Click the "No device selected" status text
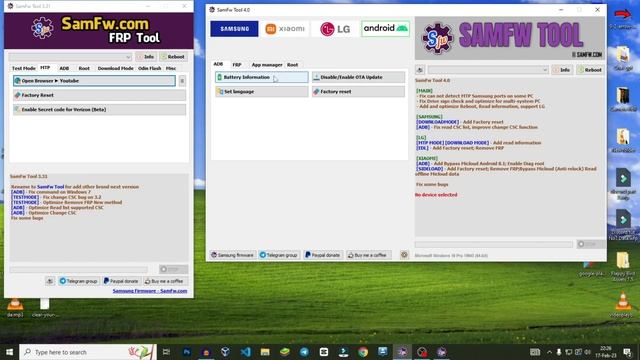640x360 pixels. (x=436, y=195)
